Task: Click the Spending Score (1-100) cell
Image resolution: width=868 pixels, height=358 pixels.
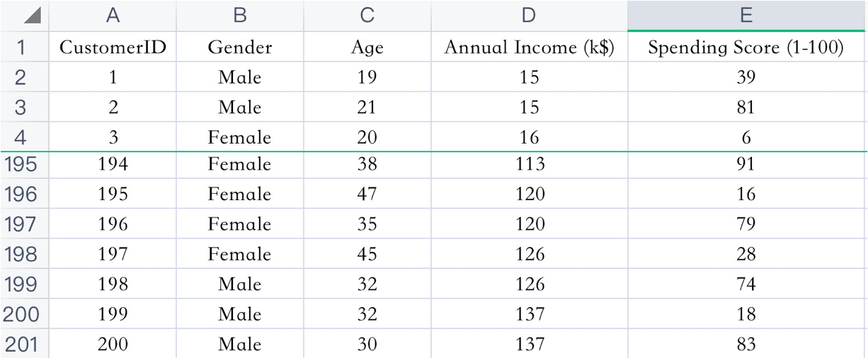Action: point(747,47)
